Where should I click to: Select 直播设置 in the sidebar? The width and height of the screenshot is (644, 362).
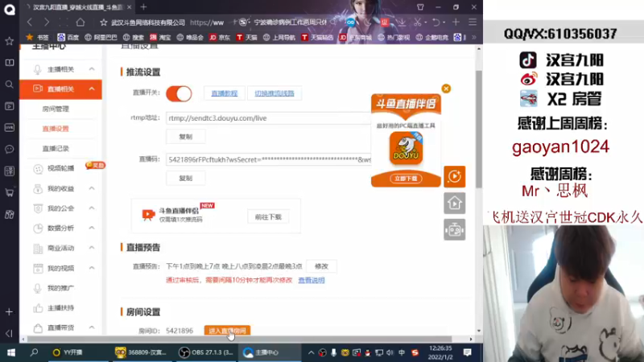coord(56,129)
